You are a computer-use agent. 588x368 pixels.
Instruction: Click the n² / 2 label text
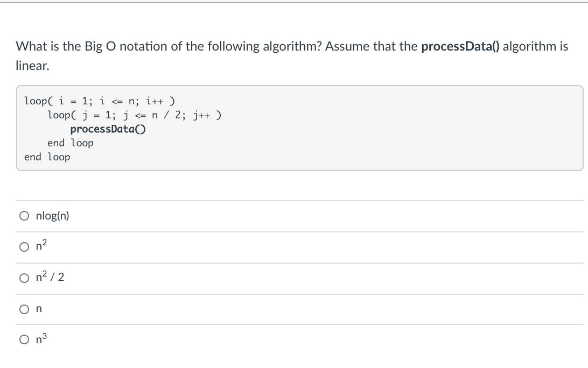click(x=48, y=277)
